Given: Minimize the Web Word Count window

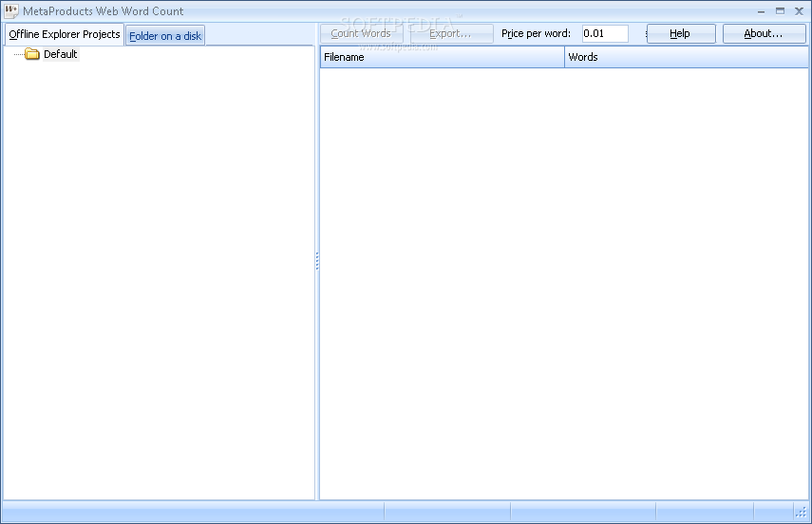Looking at the screenshot, I should pos(761,10).
